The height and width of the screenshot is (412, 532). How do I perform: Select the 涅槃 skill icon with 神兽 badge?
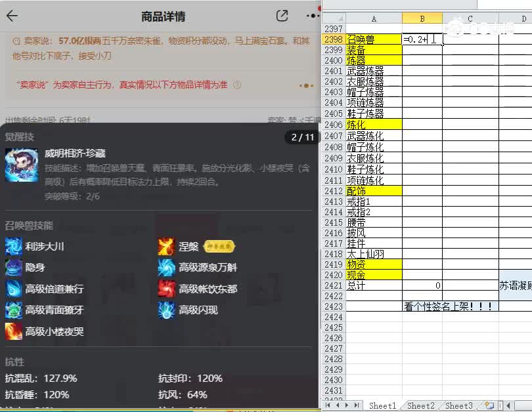point(166,246)
